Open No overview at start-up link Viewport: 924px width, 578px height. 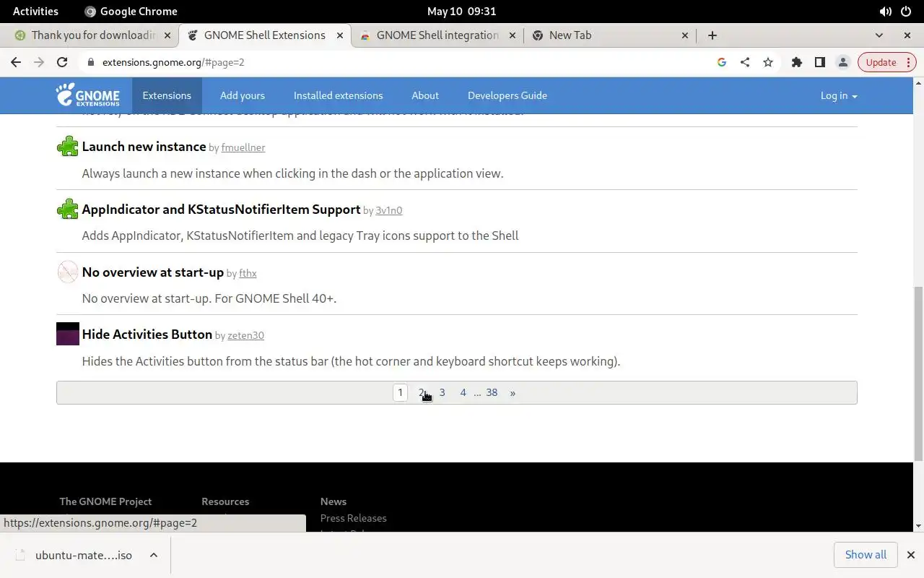[x=153, y=272]
